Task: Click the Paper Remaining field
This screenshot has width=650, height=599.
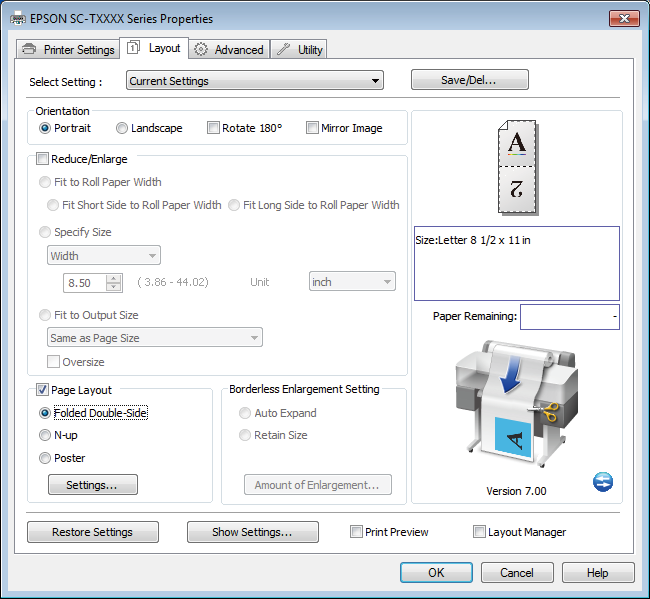Action: click(x=570, y=317)
